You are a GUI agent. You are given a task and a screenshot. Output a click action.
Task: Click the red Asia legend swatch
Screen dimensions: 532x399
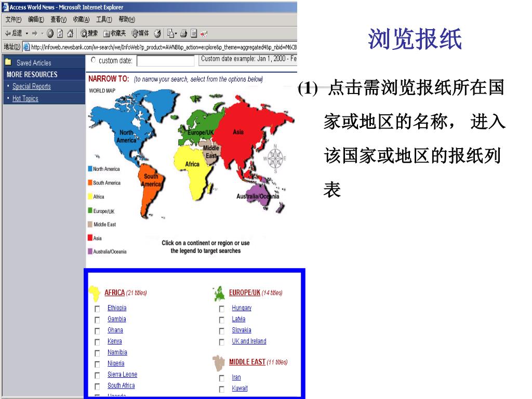click(x=90, y=237)
